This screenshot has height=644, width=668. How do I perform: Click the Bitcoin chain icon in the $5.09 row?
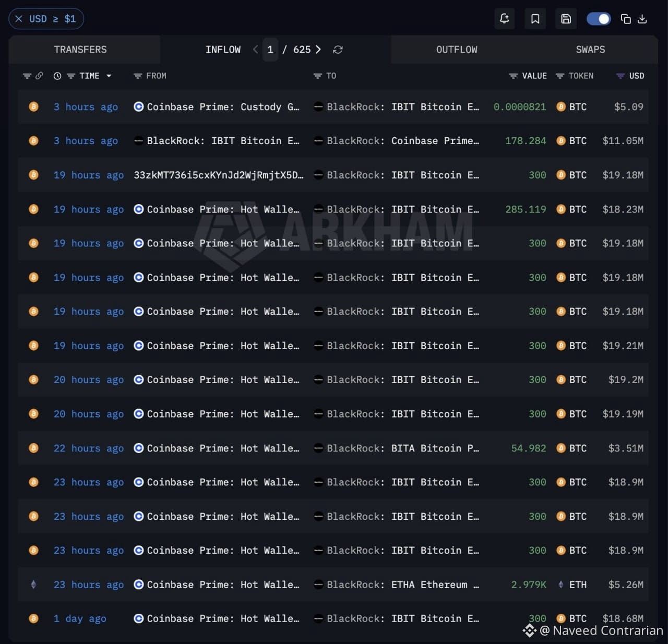(34, 106)
